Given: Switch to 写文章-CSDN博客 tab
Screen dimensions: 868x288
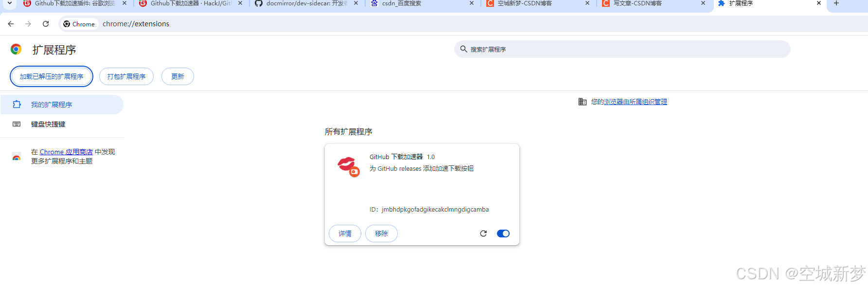Looking at the screenshot, I should pos(653,3).
